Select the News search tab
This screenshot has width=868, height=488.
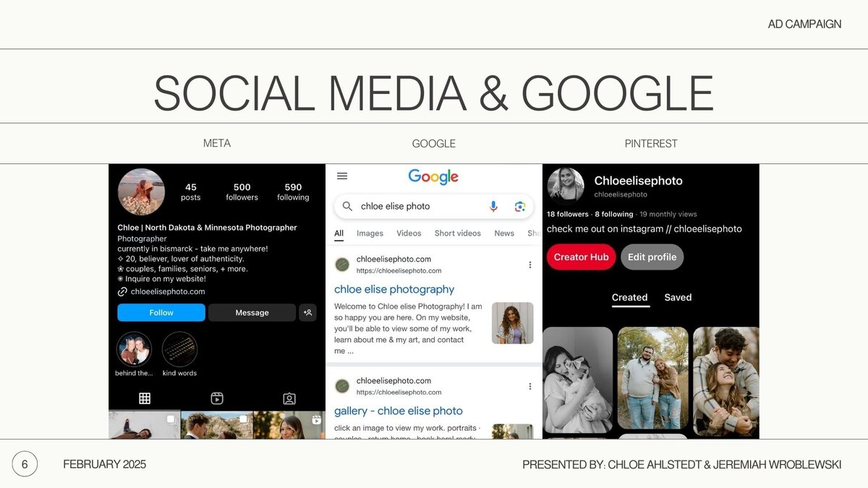(x=504, y=234)
